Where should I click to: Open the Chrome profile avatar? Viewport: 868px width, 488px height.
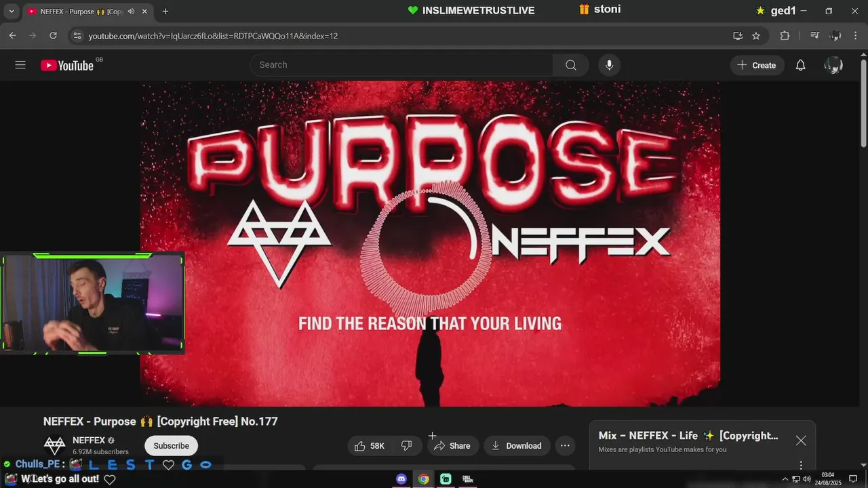click(835, 36)
